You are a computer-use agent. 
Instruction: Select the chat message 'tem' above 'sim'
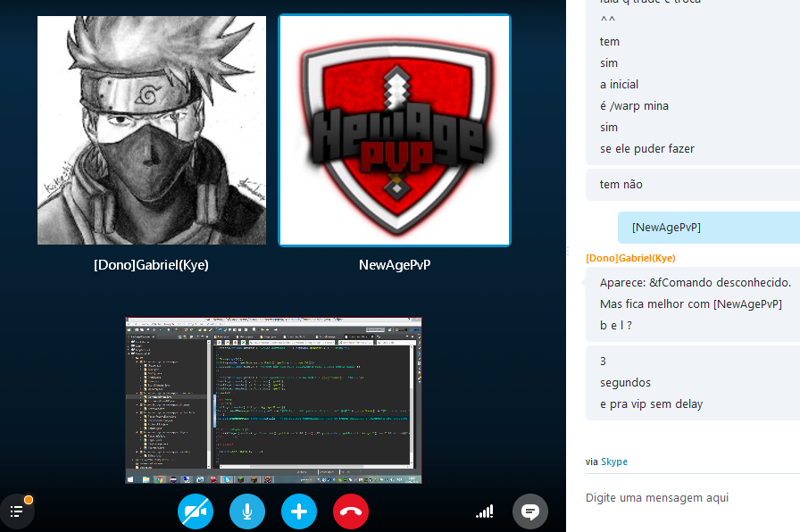pyautogui.click(x=610, y=42)
